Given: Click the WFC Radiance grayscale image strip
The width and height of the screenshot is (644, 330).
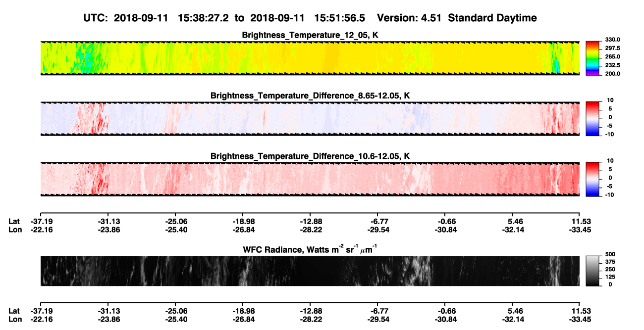Looking at the screenshot, I should 310,271.
